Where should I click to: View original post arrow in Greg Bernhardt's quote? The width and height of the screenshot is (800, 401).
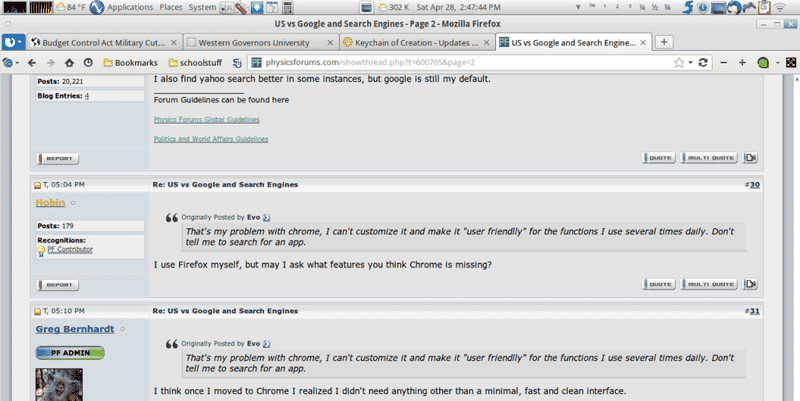[x=266, y=344]
